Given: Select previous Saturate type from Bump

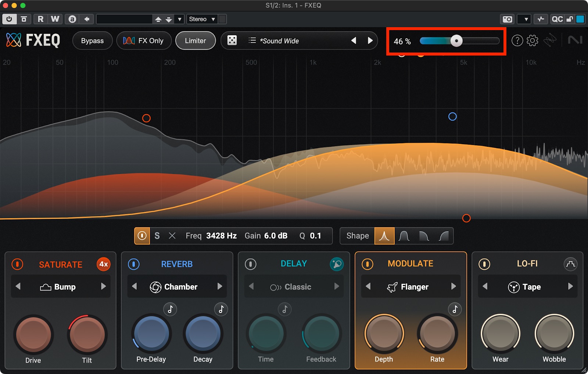Looking at the screenshot, I should tap(18, 286).
